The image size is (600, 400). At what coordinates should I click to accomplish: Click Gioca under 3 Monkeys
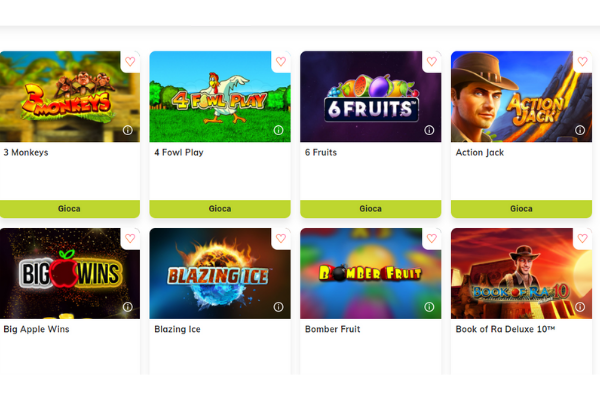(69, 209)
